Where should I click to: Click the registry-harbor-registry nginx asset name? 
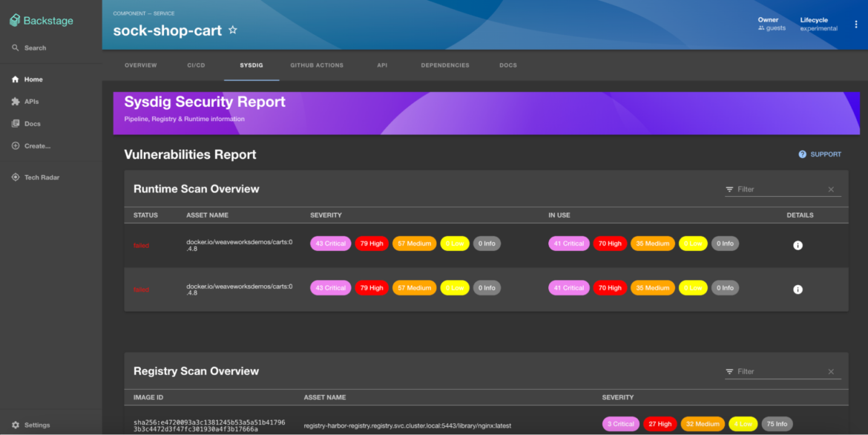point(407,426)
